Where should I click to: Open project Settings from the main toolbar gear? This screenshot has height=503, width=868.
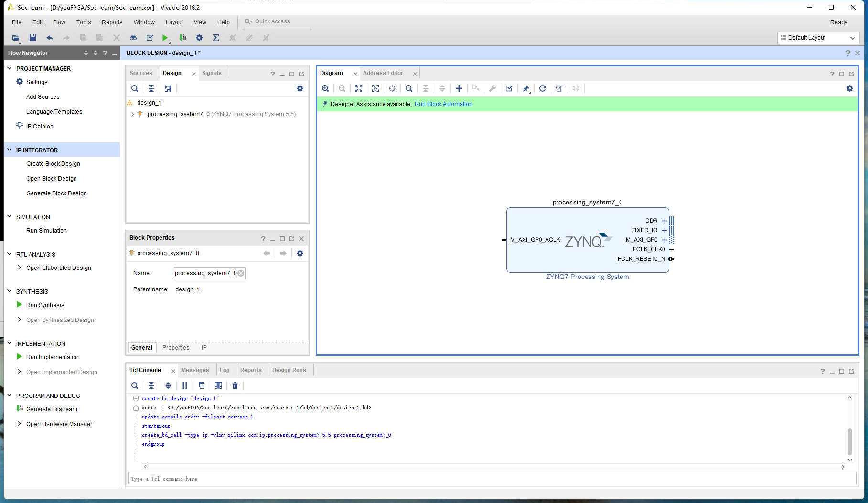pos(199,38)
